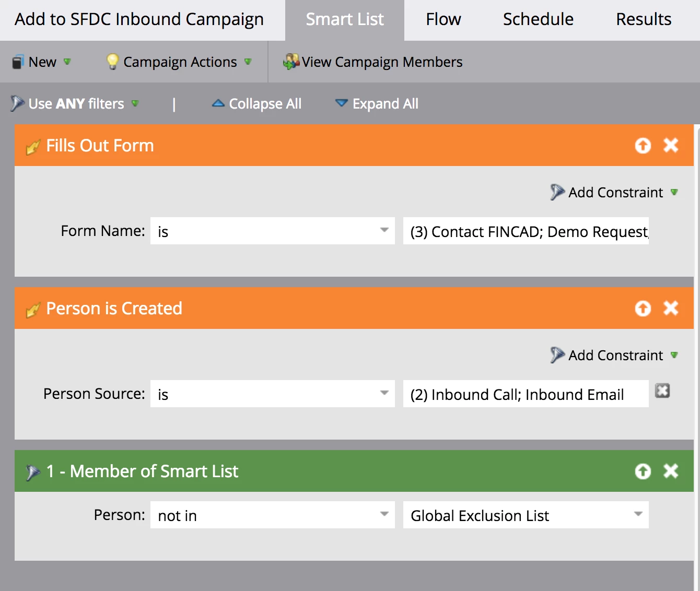
Task: Add Constraint to Person is Created
Action: click(x=614, y=356)
